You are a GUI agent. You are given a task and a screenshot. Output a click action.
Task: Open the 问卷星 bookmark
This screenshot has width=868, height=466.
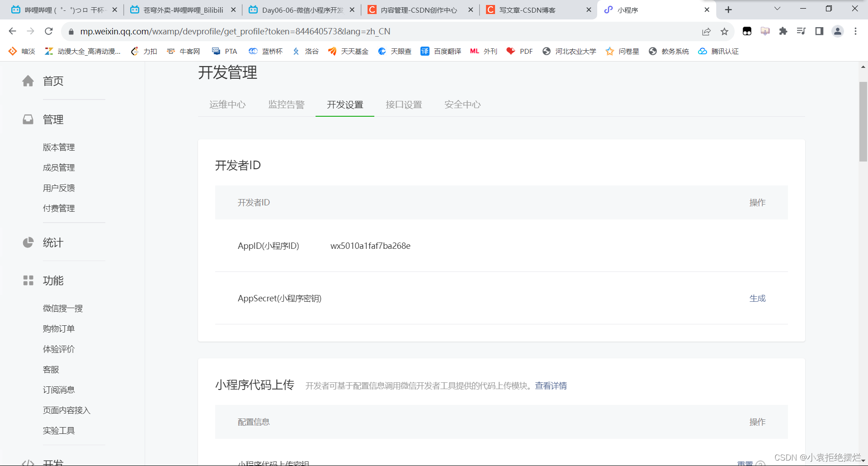[x=623, y=51]
